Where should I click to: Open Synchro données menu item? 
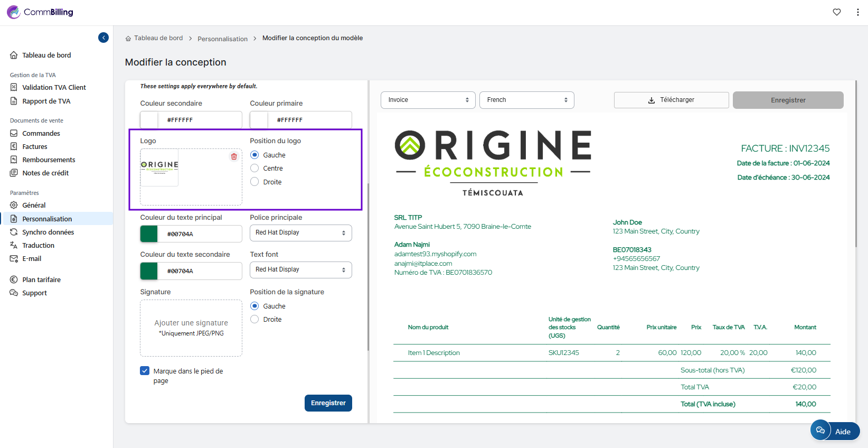coord(48,232)
